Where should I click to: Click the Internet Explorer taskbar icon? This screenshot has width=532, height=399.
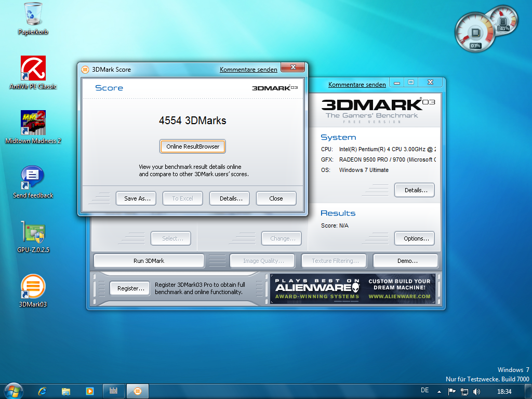43,391
